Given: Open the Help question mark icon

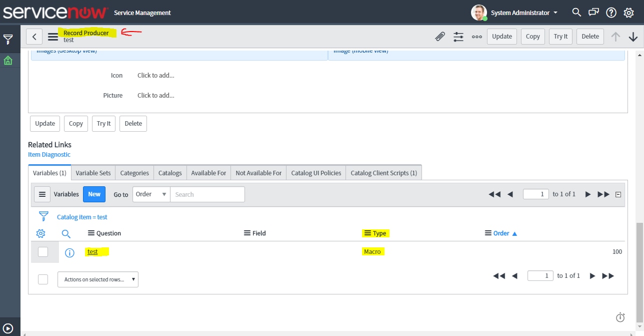Looking at the screenshot, I should (x=611, y=13).
